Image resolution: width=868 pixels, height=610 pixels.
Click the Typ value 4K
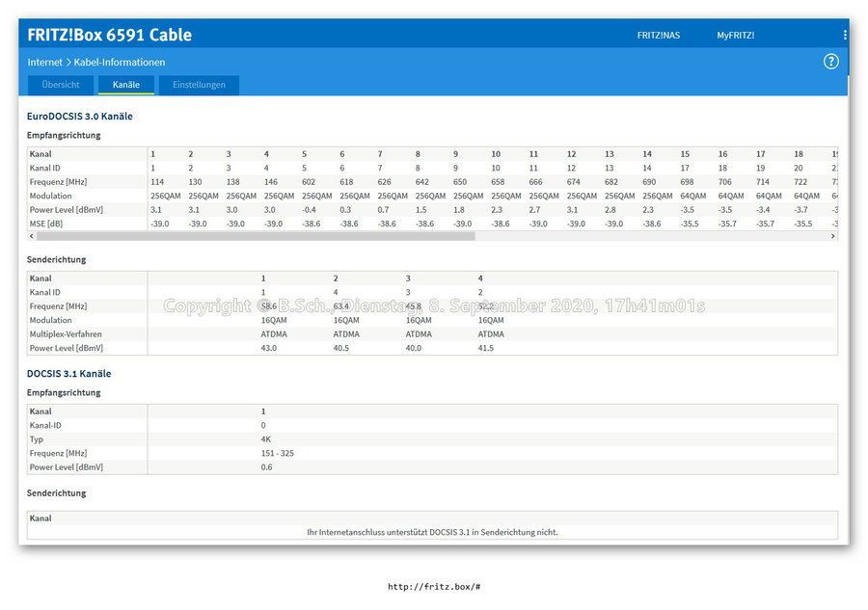(266, 439)
